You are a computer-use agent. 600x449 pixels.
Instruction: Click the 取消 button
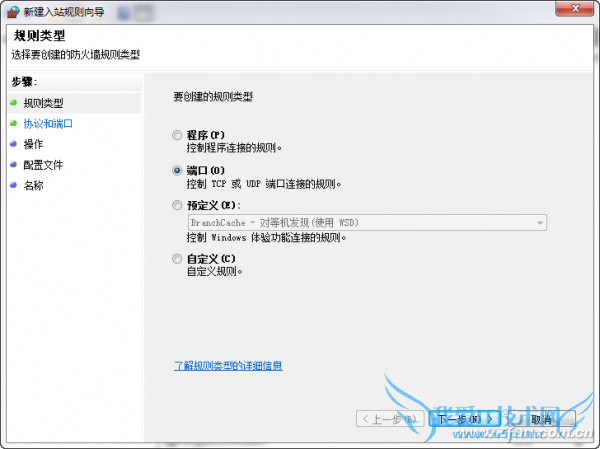[541, 419]
